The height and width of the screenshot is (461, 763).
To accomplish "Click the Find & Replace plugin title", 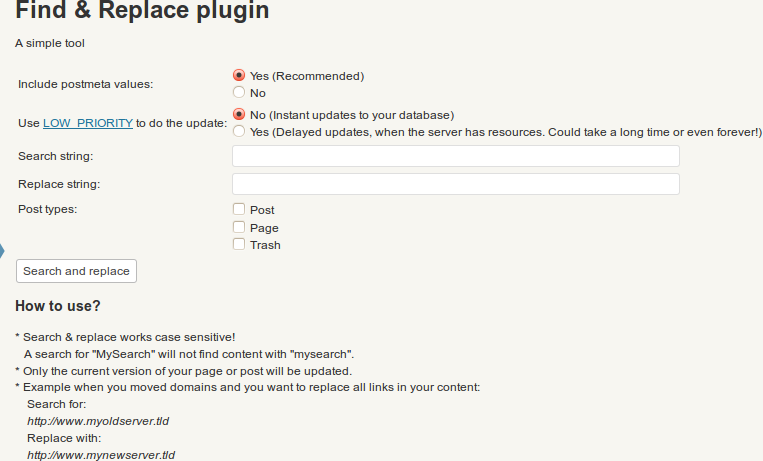I will pos(142,10).
